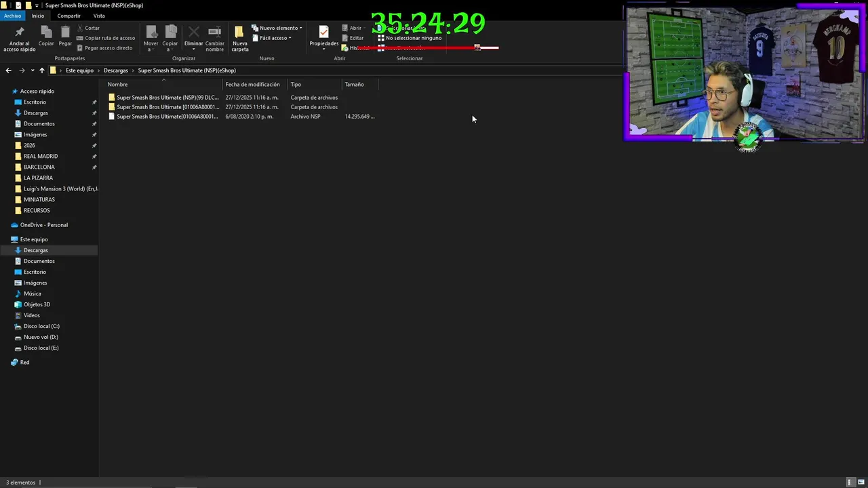Create a Nueva carpeta from ribbon

[239, 39]
